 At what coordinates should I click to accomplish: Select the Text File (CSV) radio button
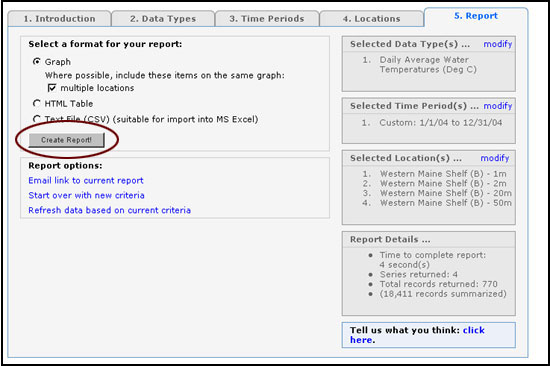[36, 119]
